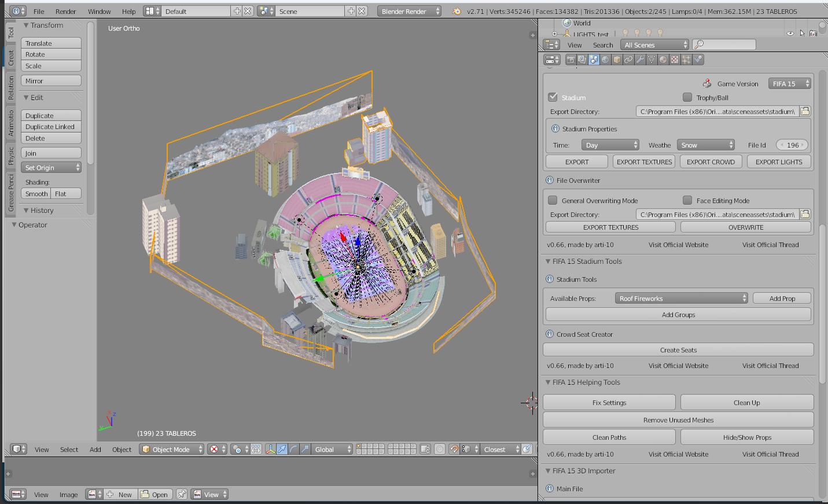
Task: Open the Render menu
Action: pyautogui.click(x=65, y=11)
